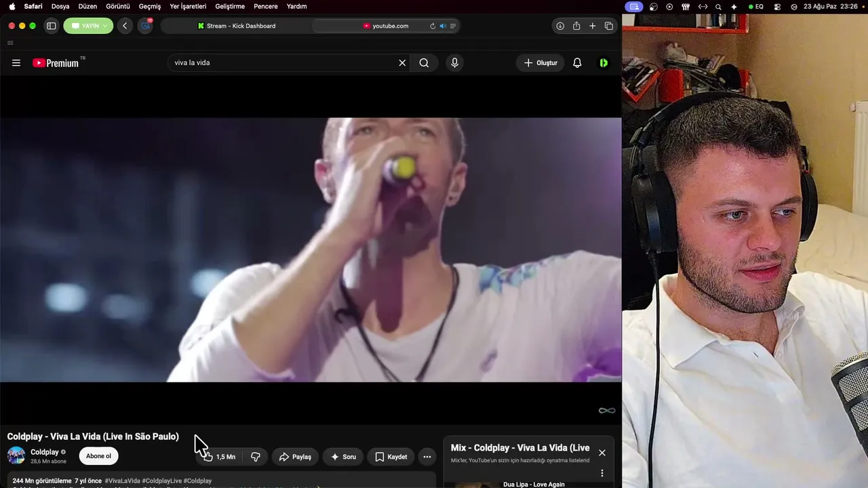Open Spotlight search in the menu bar

click(x=718, y=6)
